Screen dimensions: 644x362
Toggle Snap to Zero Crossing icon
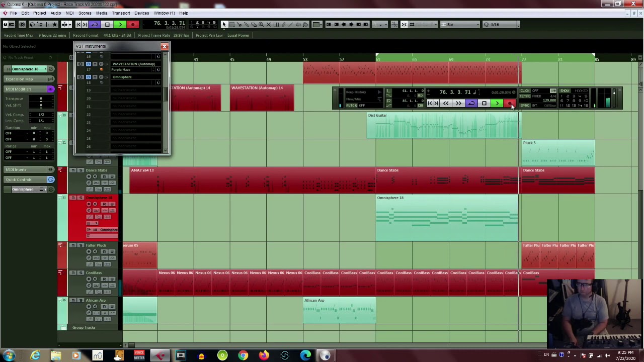(394, 24)
